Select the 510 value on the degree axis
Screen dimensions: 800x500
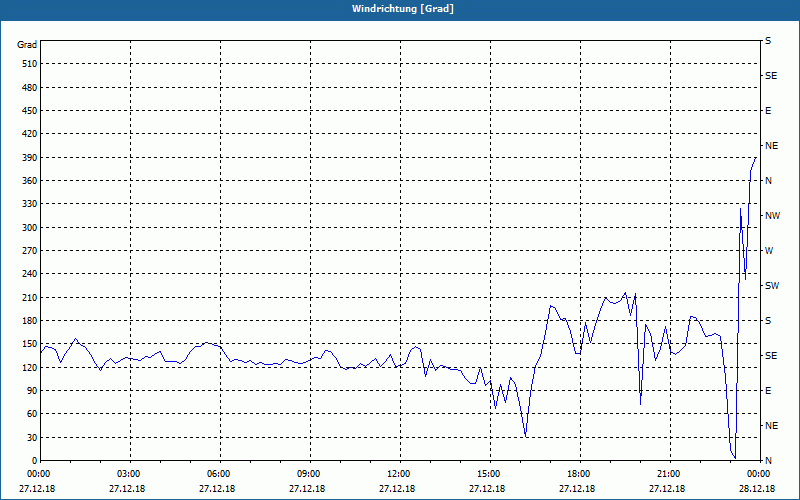29,64
